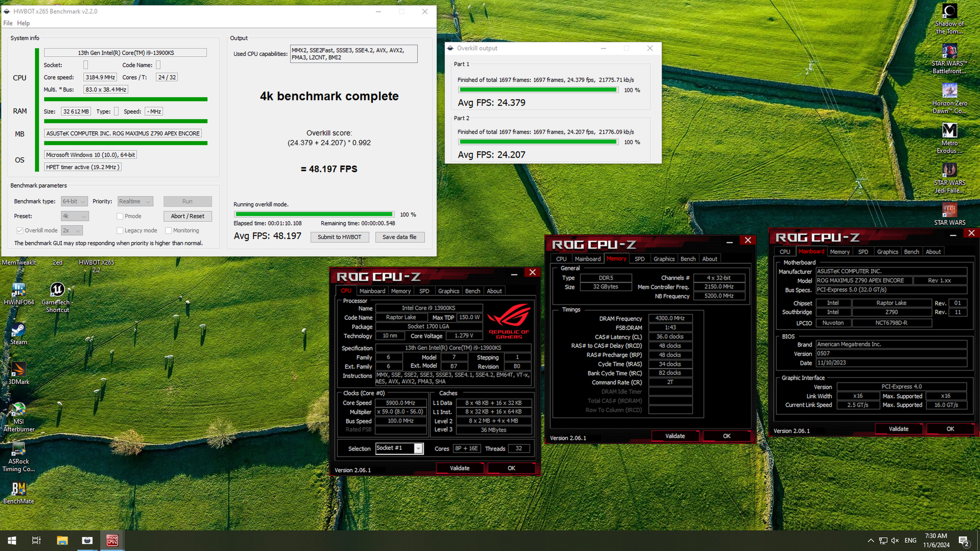
Task: Click Submit to HWBOT button
Action: [339, 237]
